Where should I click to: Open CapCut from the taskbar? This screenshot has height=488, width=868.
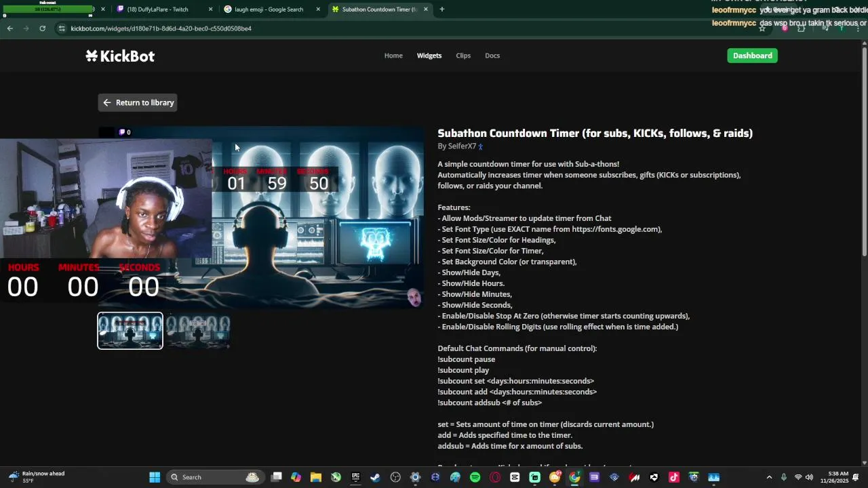tap(515, 477)
